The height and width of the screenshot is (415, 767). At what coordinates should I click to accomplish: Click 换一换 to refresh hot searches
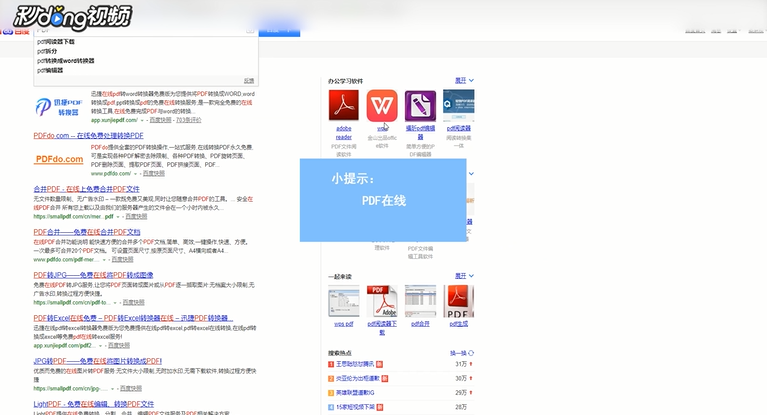pyautogui.click(x=462, y=353)
